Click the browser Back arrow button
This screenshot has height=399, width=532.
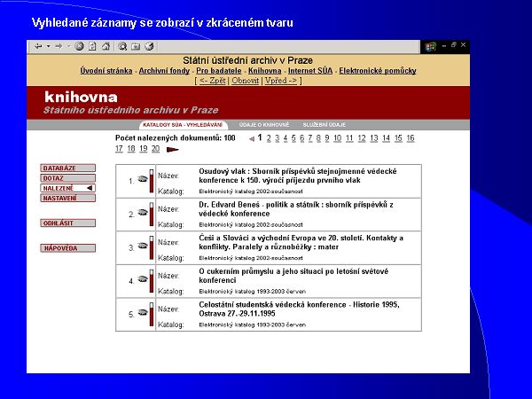[x=37, y=46]
